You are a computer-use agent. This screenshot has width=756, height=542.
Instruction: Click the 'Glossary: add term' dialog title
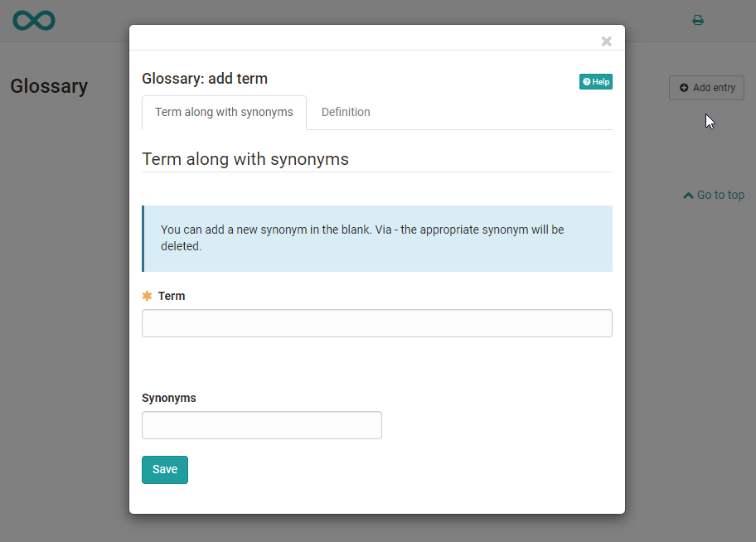coord(205,80)
